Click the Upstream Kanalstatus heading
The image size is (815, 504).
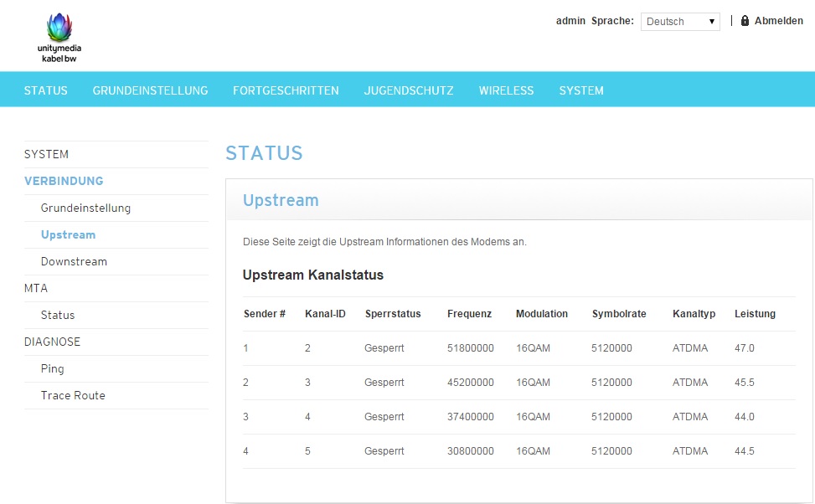(313, 275)
